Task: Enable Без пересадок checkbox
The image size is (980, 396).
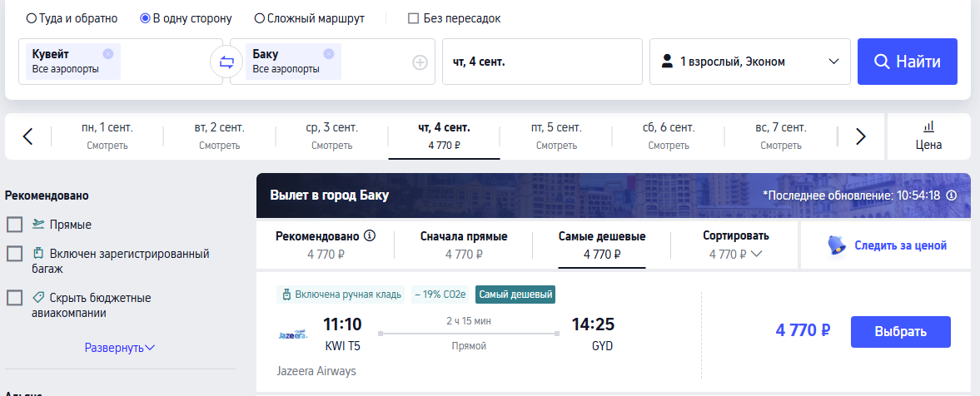Action: pyautogui.click(x=413, y=18)
